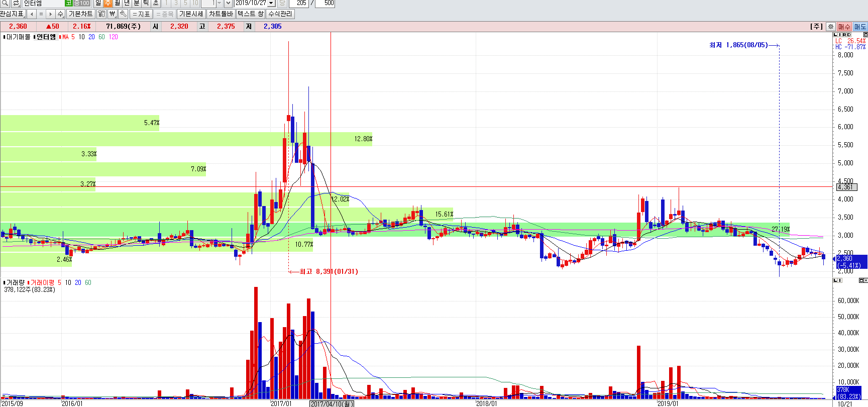Select the 일 daily period button
The height and width of the screenshot is (407, 868).
[98, 3]
